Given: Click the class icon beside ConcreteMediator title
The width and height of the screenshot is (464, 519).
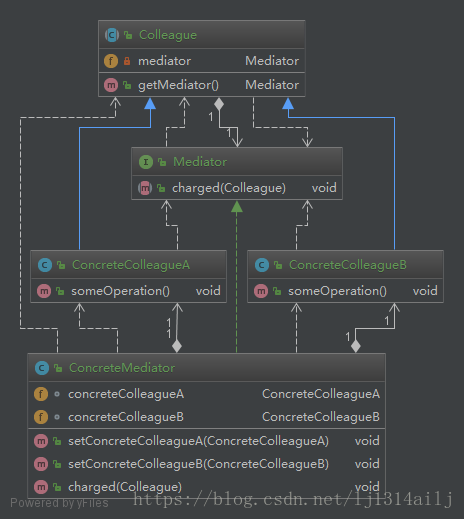Looking at the screenshot, I should (42, 368).
